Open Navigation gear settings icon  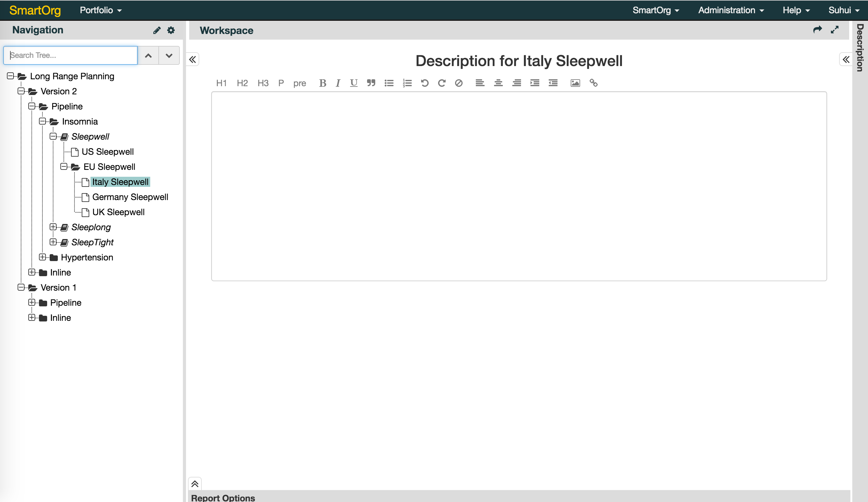tap(171, 30)
